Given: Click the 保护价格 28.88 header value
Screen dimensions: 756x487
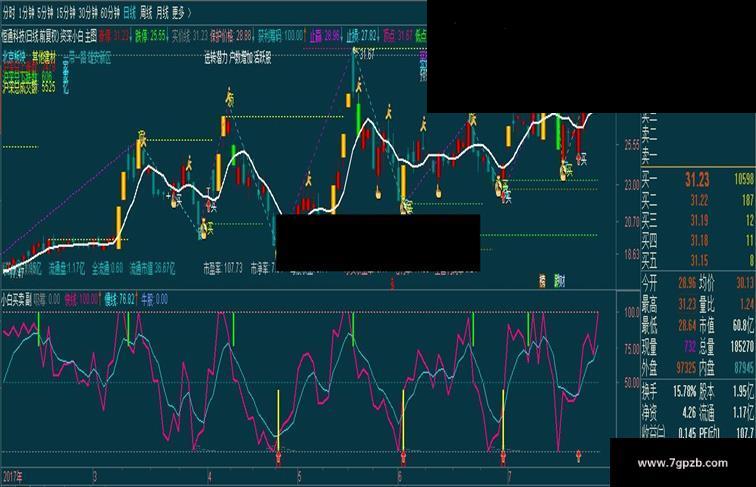Looking at the screenshot, I should pyautogui.click(x=230, y=35).
